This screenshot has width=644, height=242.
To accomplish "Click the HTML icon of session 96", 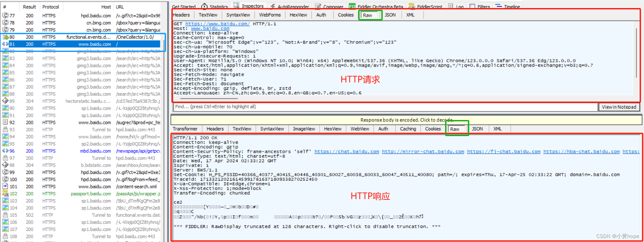I will [x=5, y=151].
